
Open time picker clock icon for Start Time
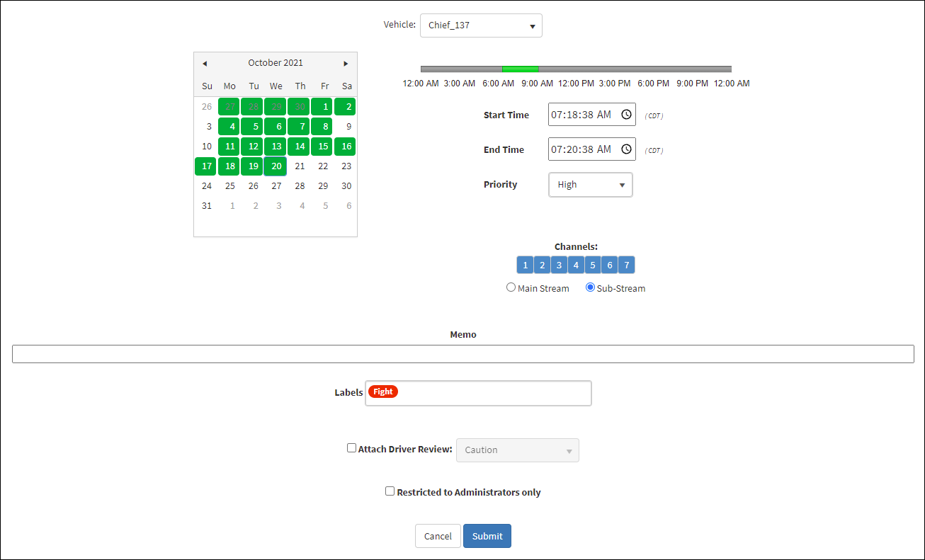coord(626,114)
